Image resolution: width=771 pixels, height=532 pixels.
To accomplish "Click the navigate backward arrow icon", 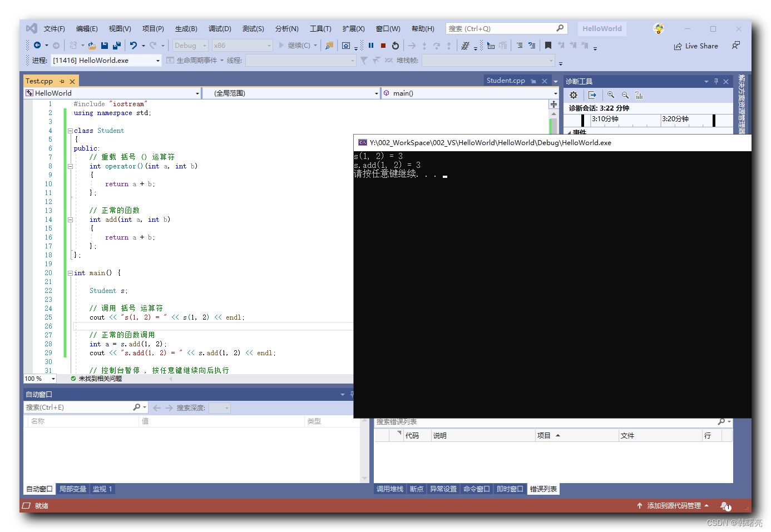I will pos(37,46).
